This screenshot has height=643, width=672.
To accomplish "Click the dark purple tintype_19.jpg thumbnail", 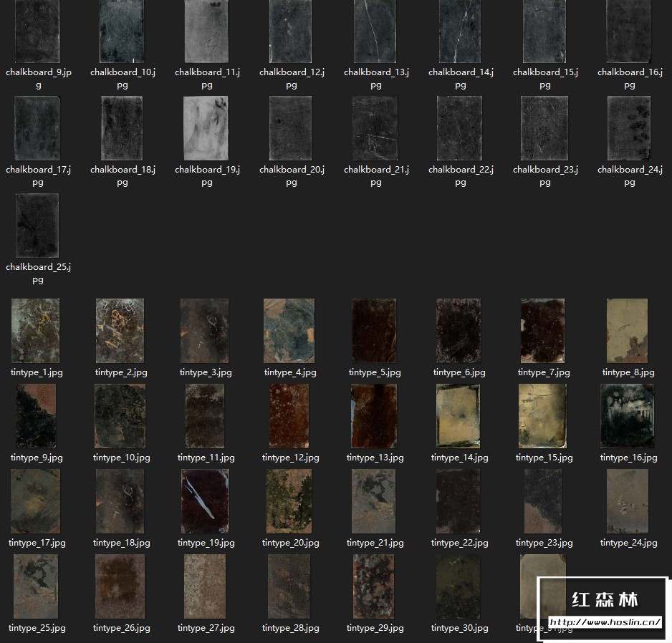I will [205, 501].
